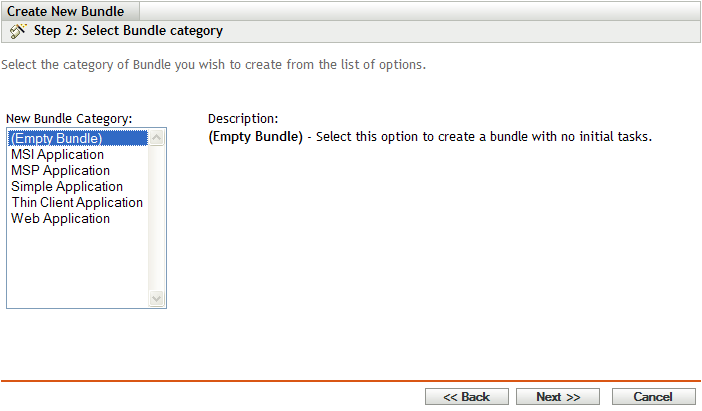This screenshot has width=702, height=411.
Task: Click the Create New Bundle title
Action: tap(66, 12)
